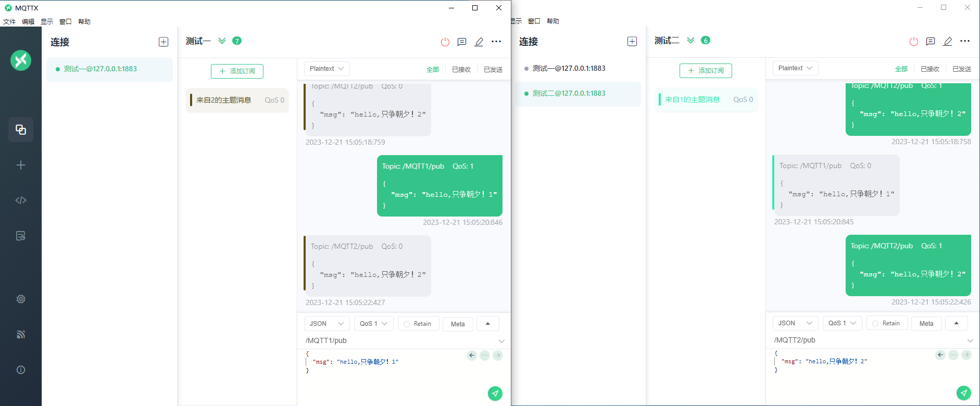This screenshot has width=980, height=406.
Task: Select connection 测试一@127.0.0.1:1883 in right window
Action: [578, 69]
